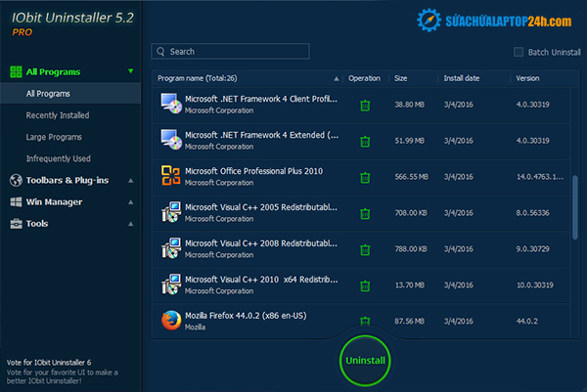Viewport: 587px width, 392px height.
Task: Sort by the Size column header
Action: 401,77
